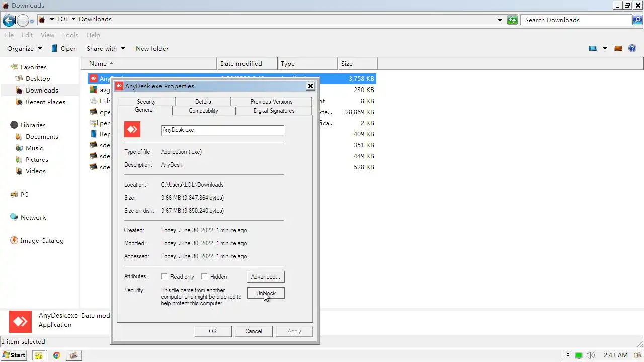Click the 409 KB size cell
The height and width of the screenshot is (362, 644).
pyautogui.click(x=364, y=134)
